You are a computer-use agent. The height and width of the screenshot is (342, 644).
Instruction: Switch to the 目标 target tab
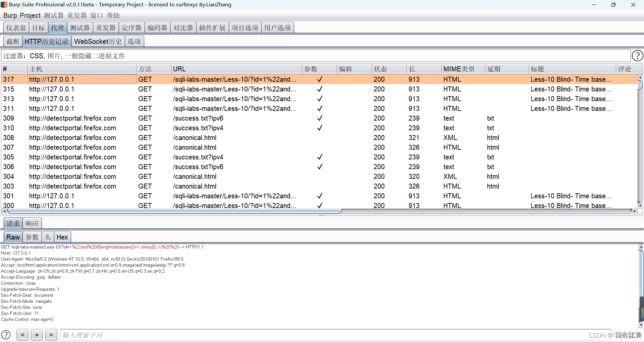click(39, 28)
